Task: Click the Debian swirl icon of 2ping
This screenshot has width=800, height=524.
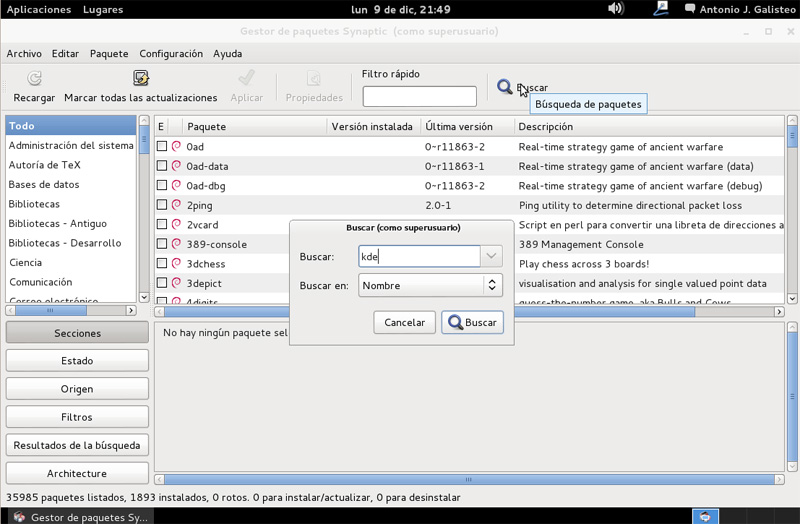Action: [177, 205]
